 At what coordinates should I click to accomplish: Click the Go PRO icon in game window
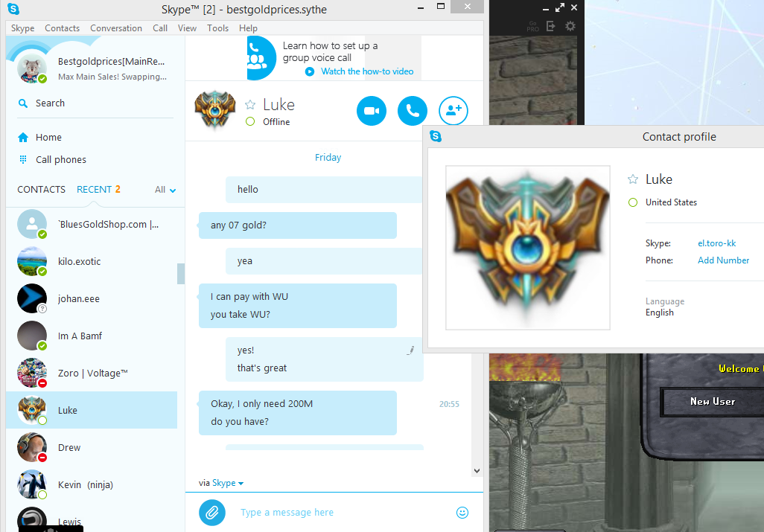click(x=532, y=26)
